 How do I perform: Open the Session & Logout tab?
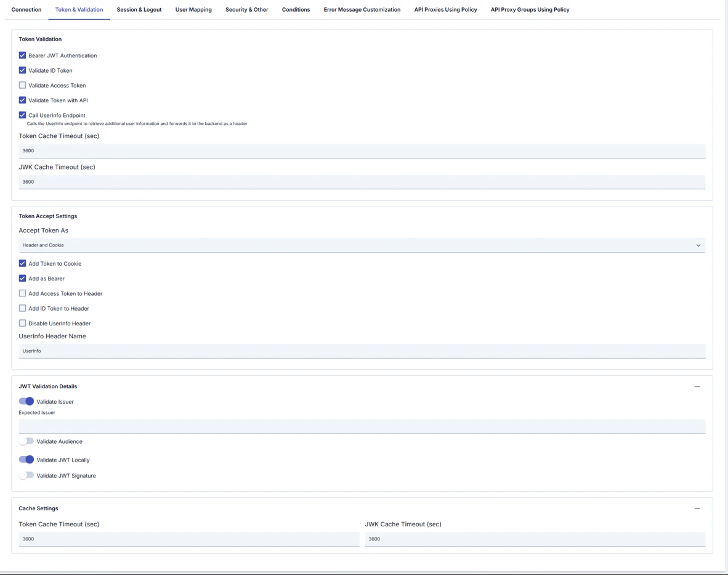pyautogui.click(x=139, y=9)
